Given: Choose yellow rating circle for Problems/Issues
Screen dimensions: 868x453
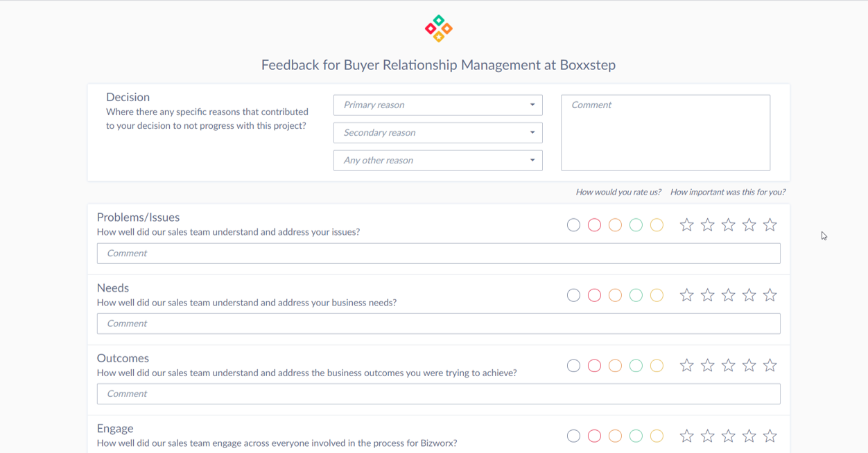Looking at the screenshot, I should 657,225.
